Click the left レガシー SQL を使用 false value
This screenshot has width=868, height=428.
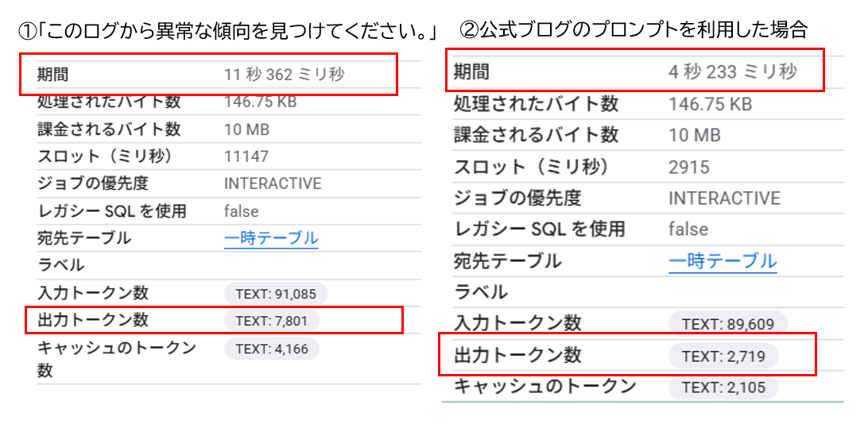point(242,211)
